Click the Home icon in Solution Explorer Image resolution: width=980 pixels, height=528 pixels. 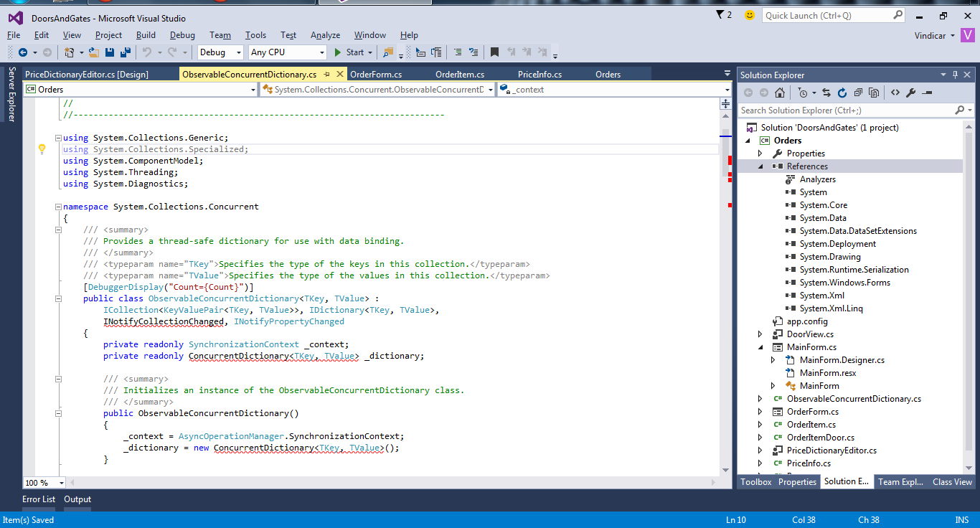point(780,93)
